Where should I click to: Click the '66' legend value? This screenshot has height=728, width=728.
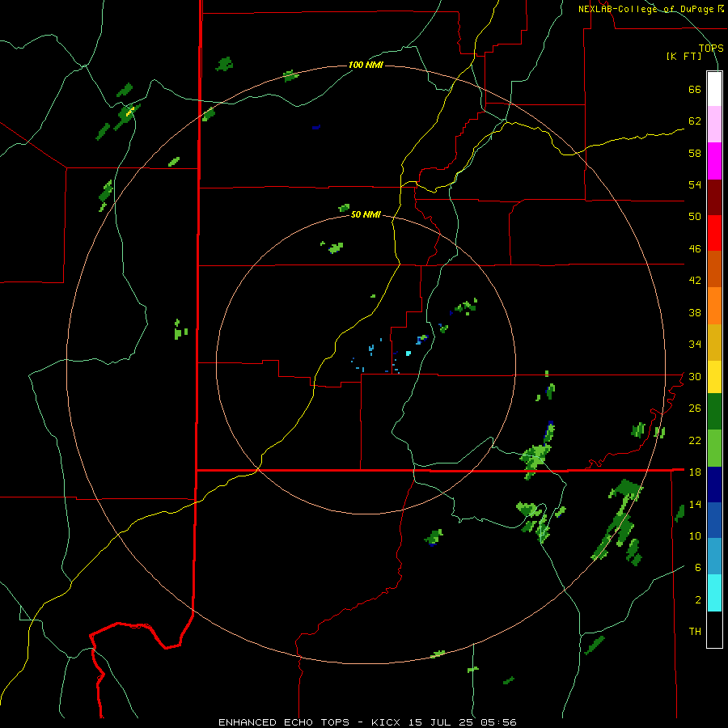pyautogui.click(x=695, y=90)
